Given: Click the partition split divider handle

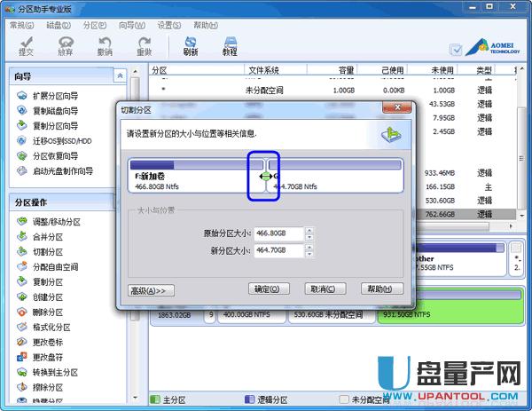Looking at the screenshot, I should point(263,176).
